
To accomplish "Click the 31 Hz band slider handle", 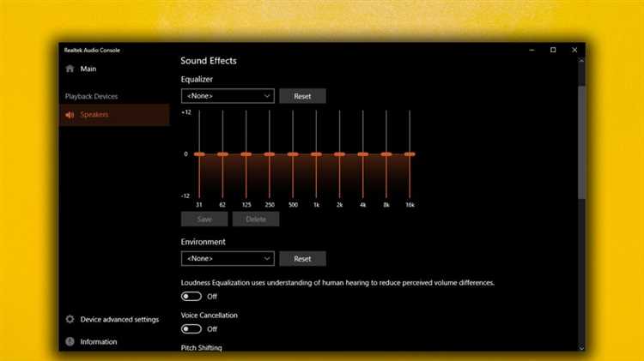I will (199, 154).
